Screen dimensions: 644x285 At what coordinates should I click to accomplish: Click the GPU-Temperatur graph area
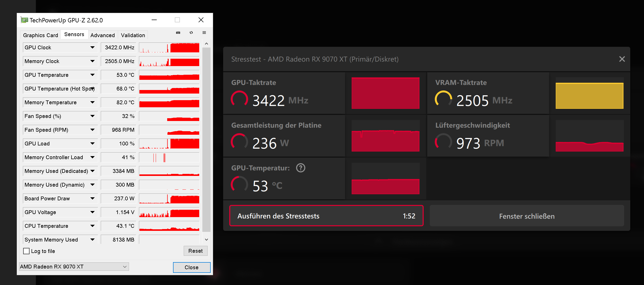[385, 178]
